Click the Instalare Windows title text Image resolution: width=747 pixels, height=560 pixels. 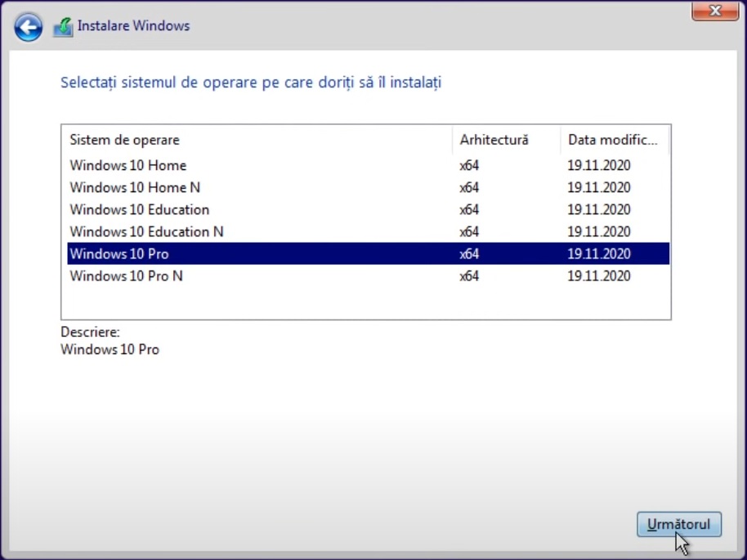coord(133,26)
